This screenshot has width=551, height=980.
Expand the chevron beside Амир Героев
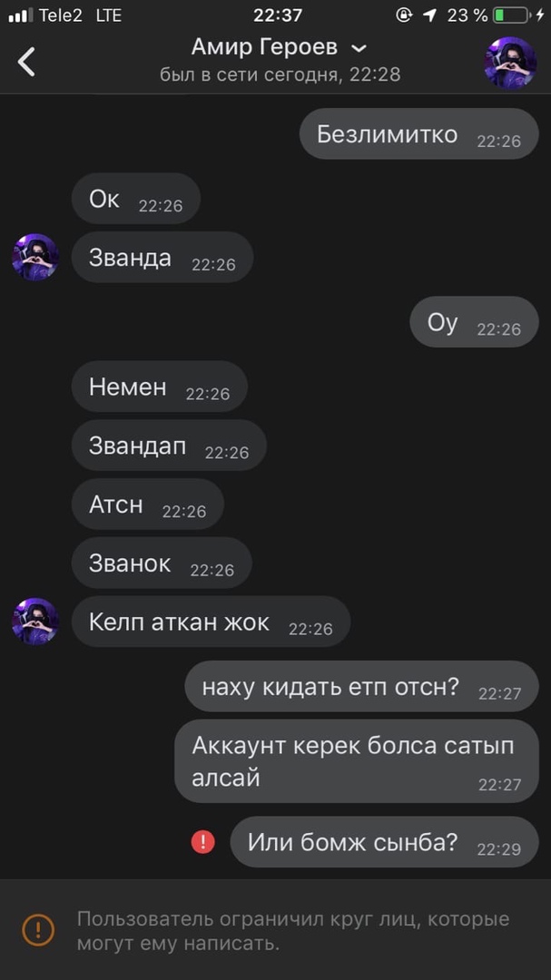pos(359,49)
